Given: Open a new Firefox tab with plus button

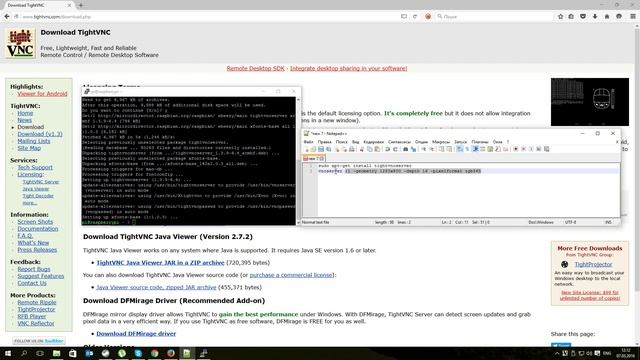Looking at the screenshot, I should 80,5.
